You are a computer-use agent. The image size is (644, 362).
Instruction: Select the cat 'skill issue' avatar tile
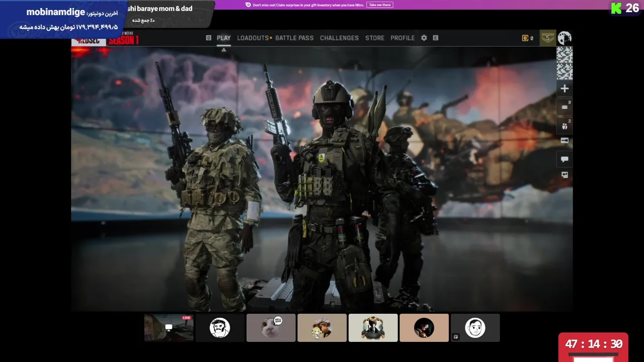click(x=271, y=328)
